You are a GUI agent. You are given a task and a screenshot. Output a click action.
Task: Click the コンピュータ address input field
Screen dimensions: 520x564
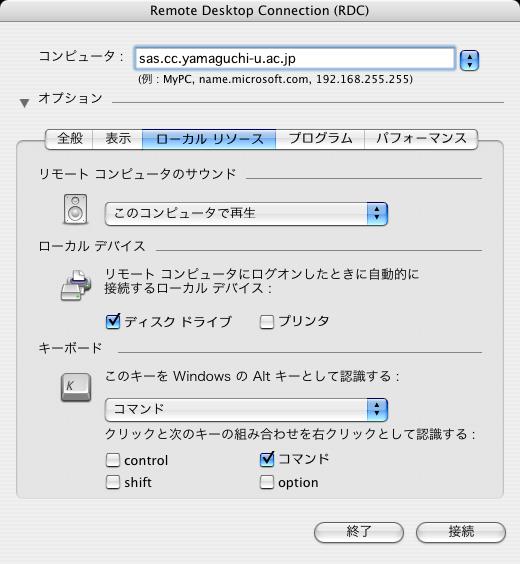click(x=295, y=58)
